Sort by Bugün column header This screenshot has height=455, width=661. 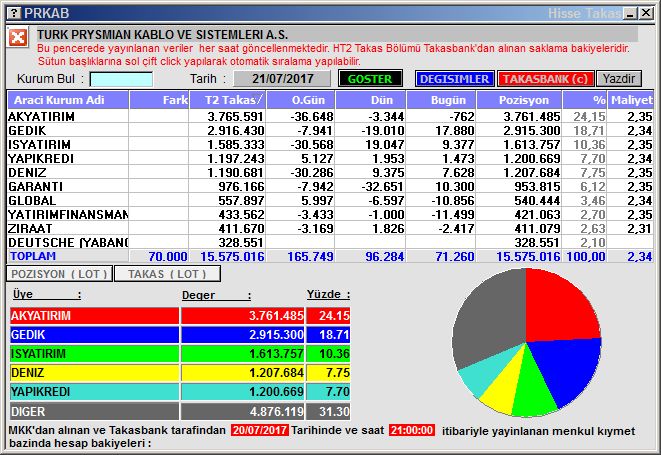click(x=441, y=100)
